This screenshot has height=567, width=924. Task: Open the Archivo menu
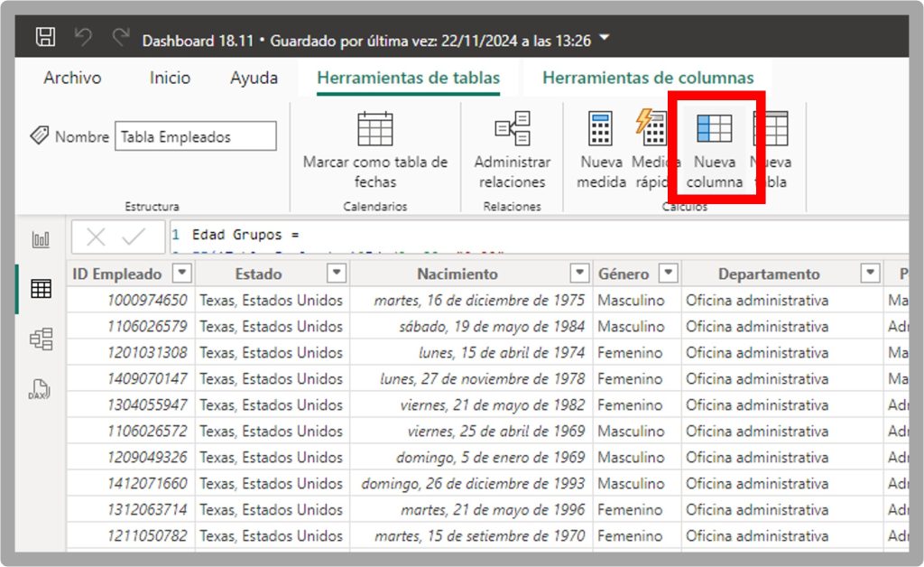(72, 79)
